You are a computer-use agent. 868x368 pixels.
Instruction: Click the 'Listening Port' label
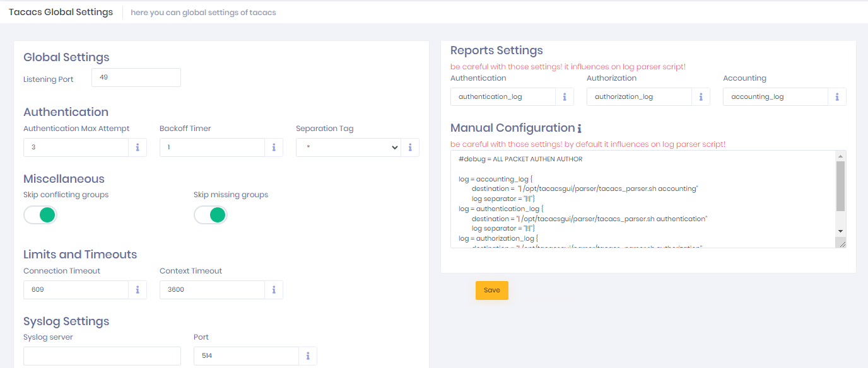49,79
